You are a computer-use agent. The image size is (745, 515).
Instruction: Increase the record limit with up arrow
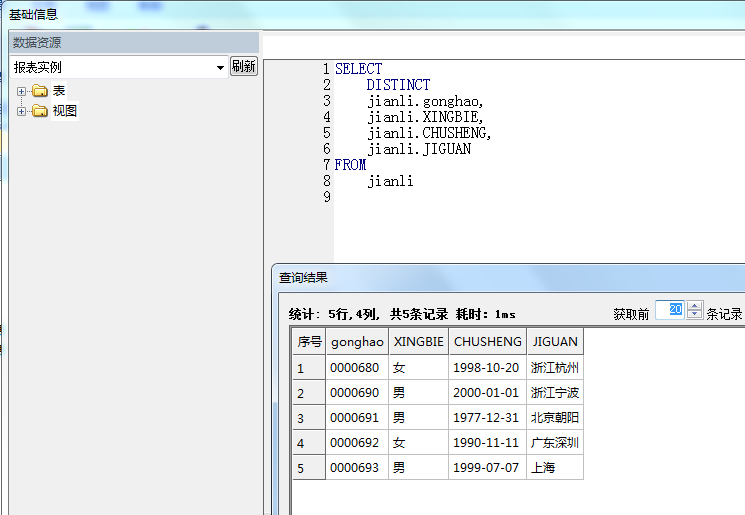pos(695,306)
